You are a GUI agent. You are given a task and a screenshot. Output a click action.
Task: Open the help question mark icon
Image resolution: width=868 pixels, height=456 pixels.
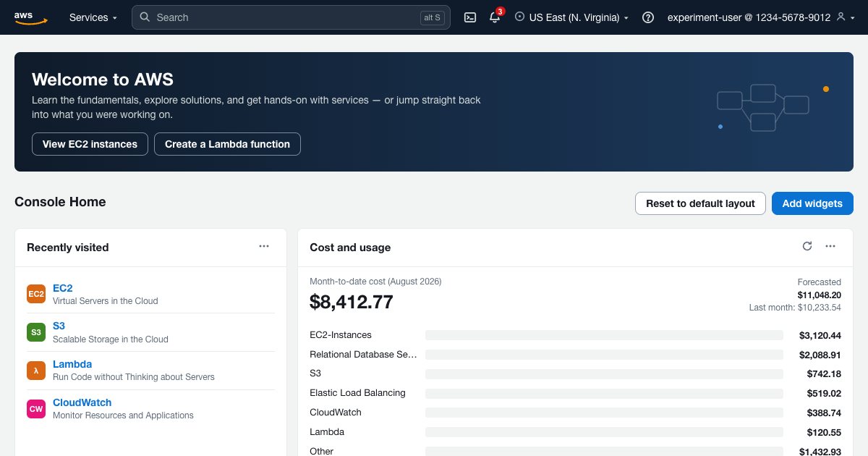pos(648,17)
